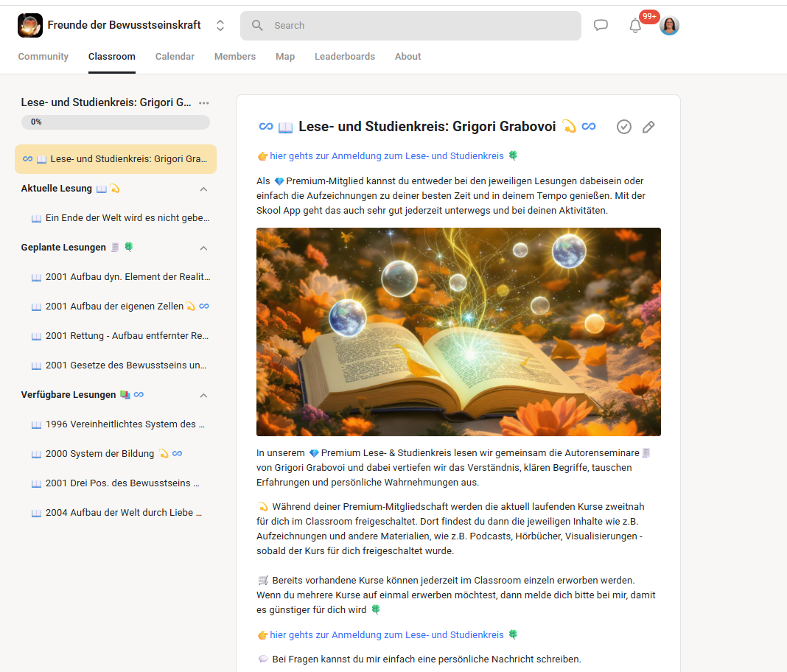Click the book icon beside 2001 Aufbau dyn. Element

click(x=37, y=278)
